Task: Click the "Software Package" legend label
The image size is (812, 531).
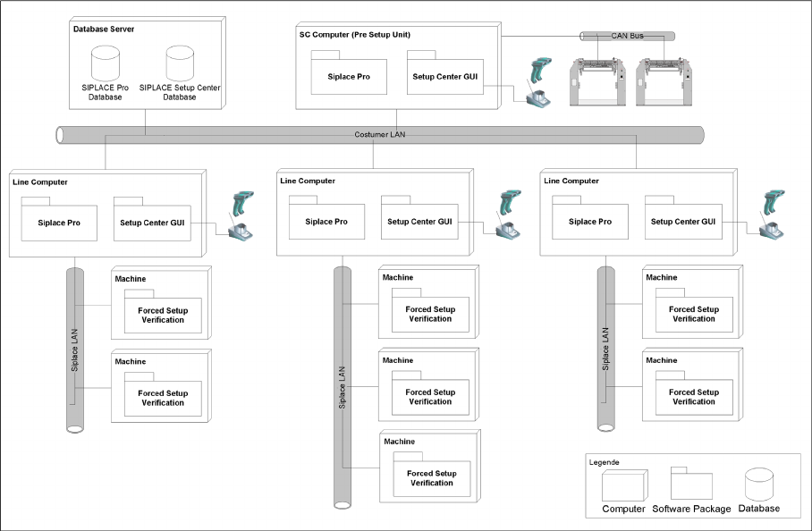Action: coord(691,509)
